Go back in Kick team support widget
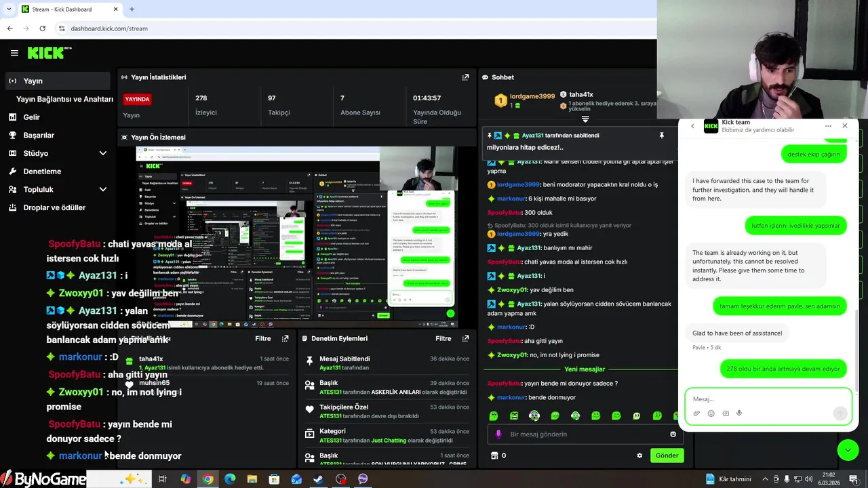868x488 pixels. 692,126
